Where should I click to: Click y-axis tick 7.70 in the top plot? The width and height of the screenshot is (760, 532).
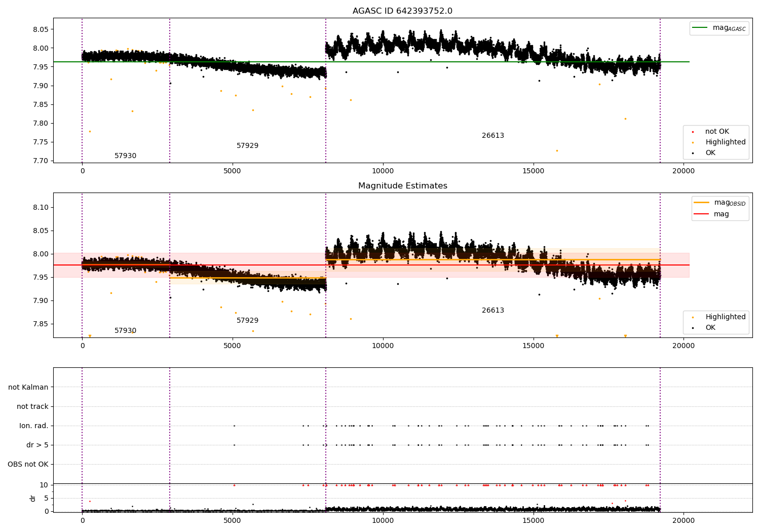tap(40, 161)
